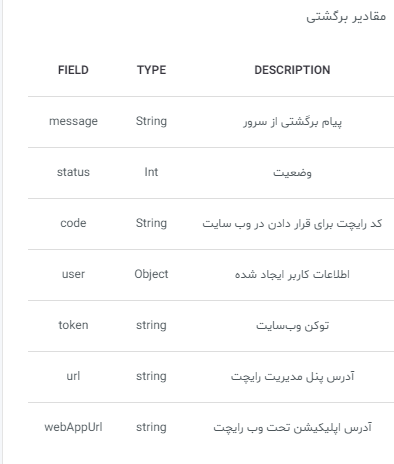Click the String type in message row
Screen dimensions: 394x464
pyautogui.click(x=151, y=121)
